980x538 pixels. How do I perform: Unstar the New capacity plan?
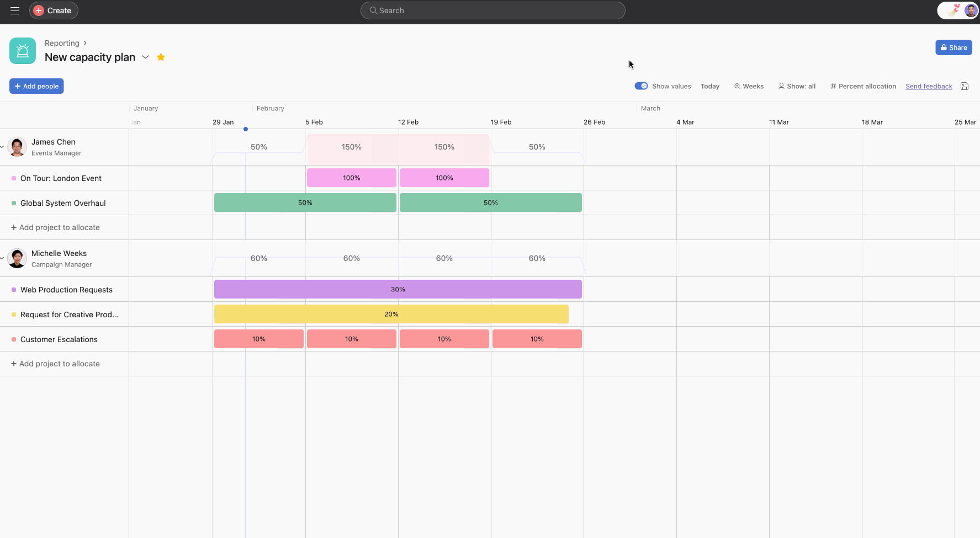coord(161,57)
